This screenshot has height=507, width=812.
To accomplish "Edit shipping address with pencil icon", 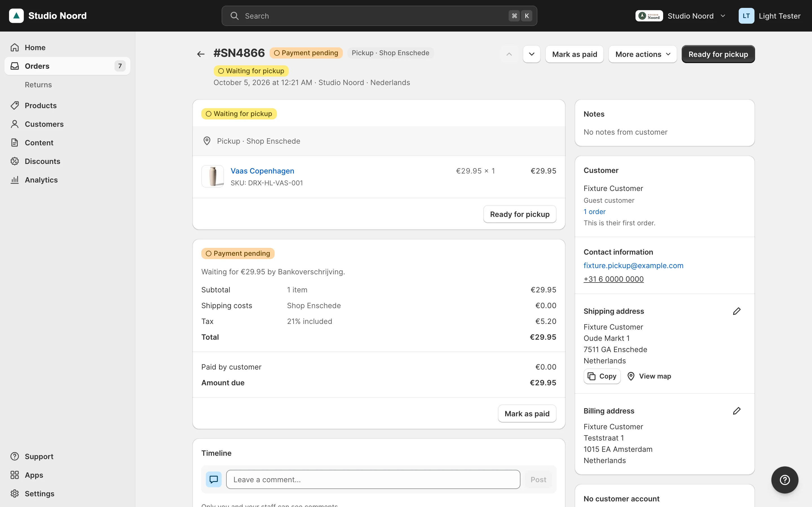I will (x=736, y=311).
